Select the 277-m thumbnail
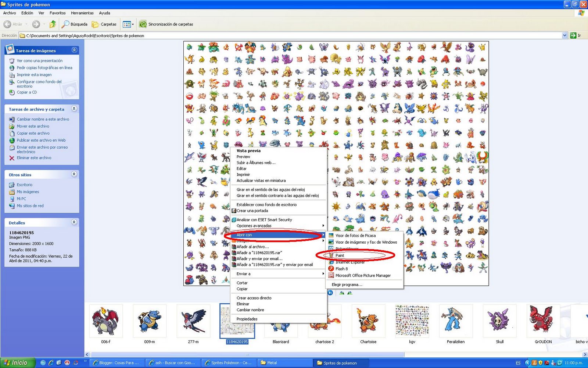 pyautogui.click(x=193, y=321)
